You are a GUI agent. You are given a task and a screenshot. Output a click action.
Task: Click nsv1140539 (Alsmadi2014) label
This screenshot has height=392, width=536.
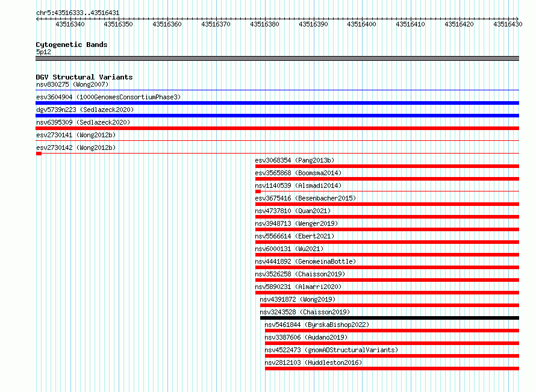point(299,185)
